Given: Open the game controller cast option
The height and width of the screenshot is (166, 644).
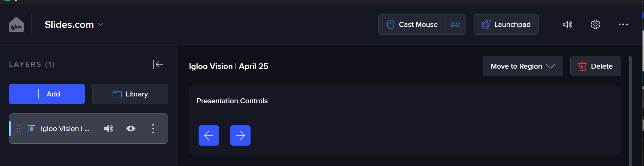Looking at the screenshot, I should click(456, 24).
